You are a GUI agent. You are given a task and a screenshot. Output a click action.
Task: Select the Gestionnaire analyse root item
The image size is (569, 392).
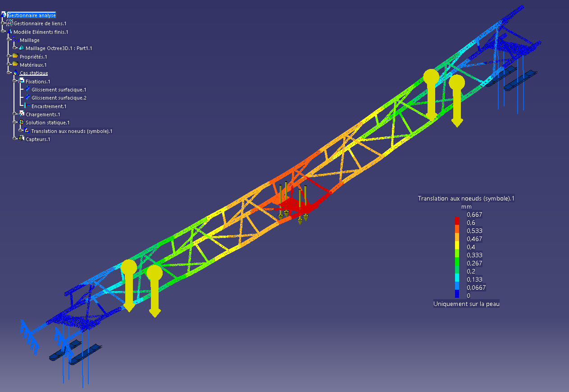pyautogui.click(x=31, y=15)
